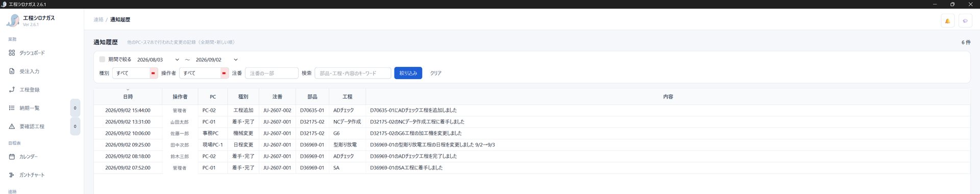Select the 2026/09/02 08:18:00 row
Image resolution: width=980 pixels, height=194 pixels.
click(x=532, y=156)
